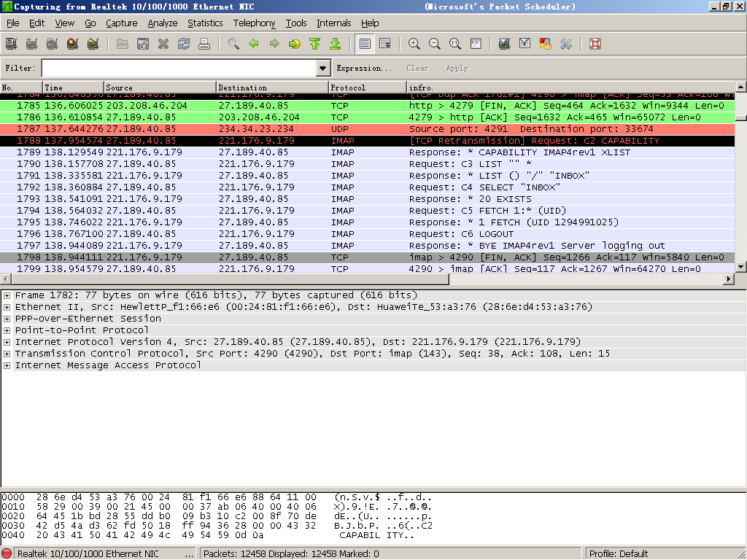
Task: Click the save capture file icon
Action: pos(143,44)
